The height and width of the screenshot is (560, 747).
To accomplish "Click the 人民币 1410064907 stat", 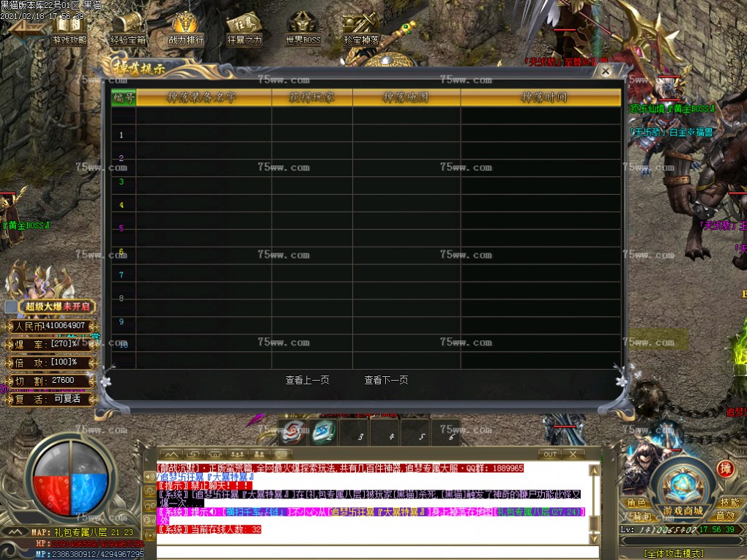I will pos(50,326).
